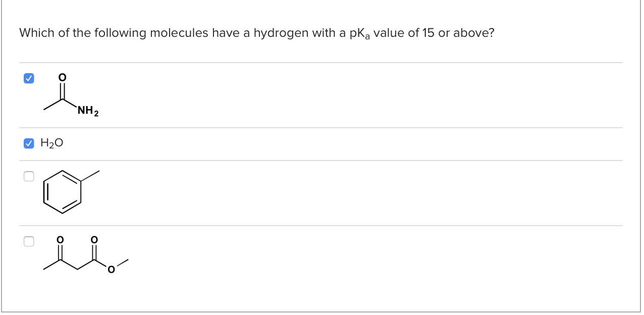The height and width of the screenshot is (315, 644).
Task: Check the toluene molecule checkbox
Action: (29, 176)
